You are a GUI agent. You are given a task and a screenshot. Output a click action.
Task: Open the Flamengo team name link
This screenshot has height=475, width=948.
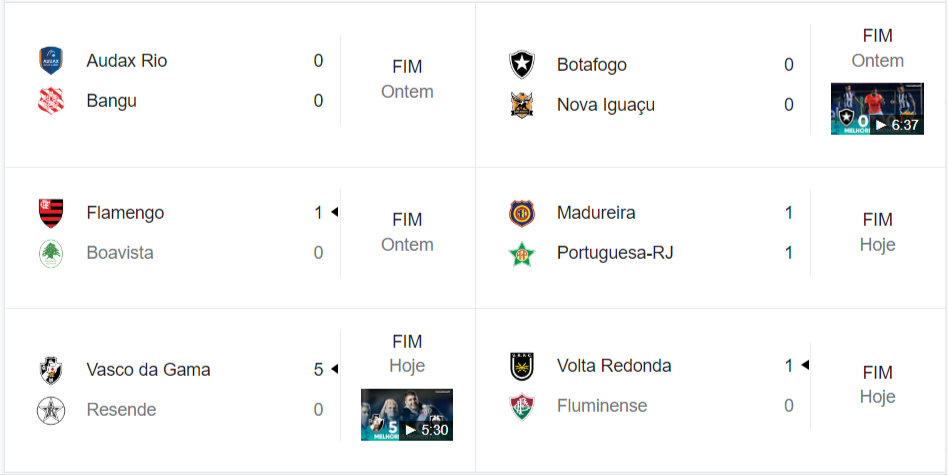125,213
